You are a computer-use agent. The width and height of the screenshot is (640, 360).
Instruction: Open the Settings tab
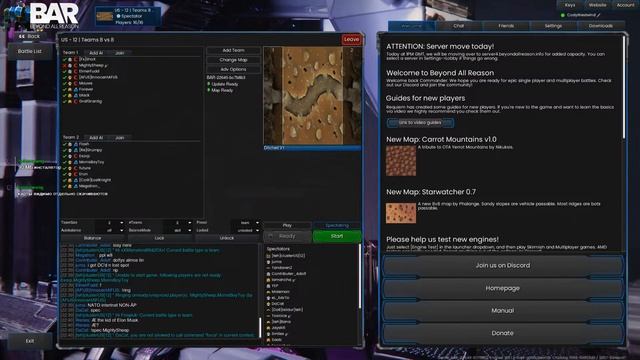(x=553, y=26)
